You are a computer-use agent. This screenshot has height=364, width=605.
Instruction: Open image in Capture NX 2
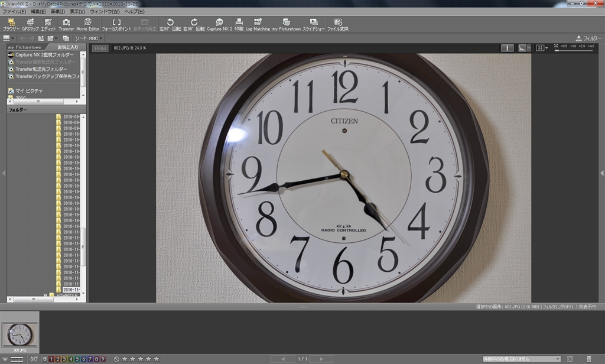[219, 24]
